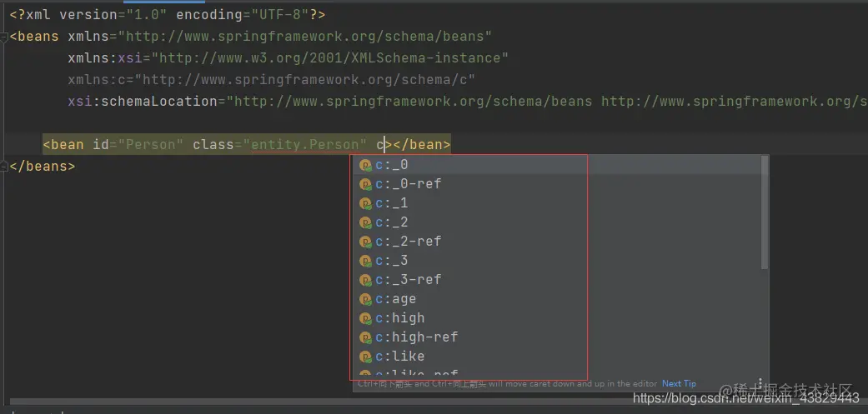The width and height of the screenshot is (868, 414).
Task: Click the property icon beside c:_2-ref
Action: (x=365, y=242)
